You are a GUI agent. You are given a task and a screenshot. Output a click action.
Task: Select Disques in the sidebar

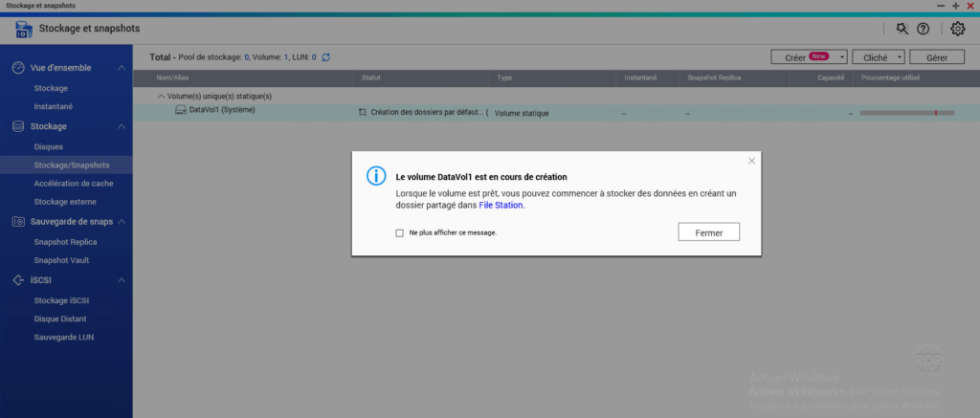[48, 146]
